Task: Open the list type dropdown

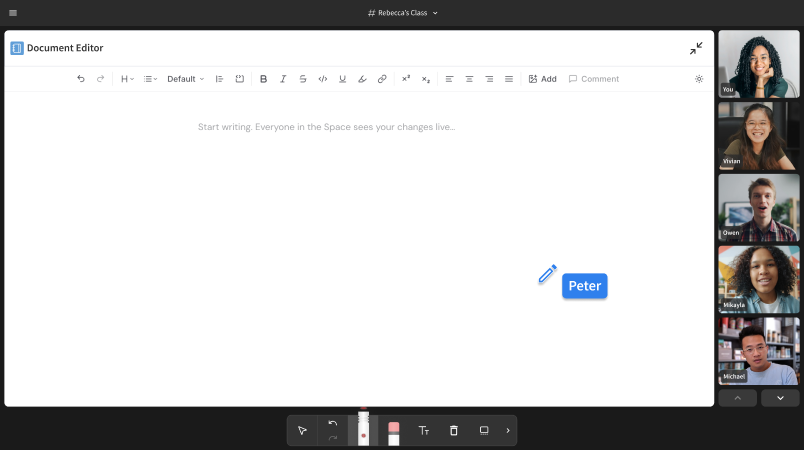Action: pyautogui.click(x=150, y=79)
